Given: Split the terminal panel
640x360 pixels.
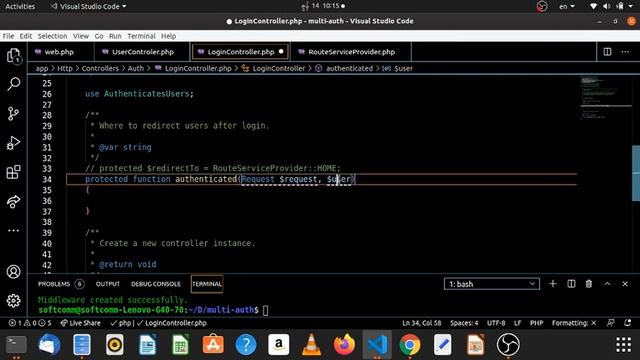Looking at the screenshot, I should click(x=571, y=284).
